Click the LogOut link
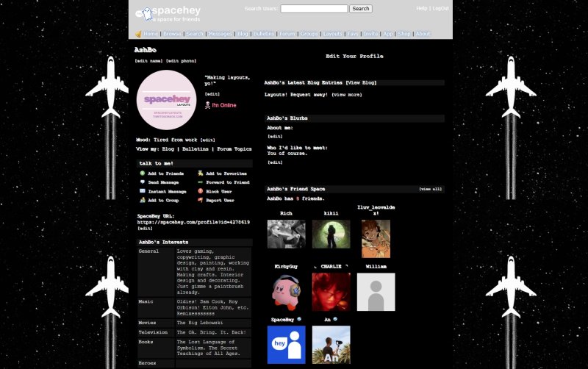The width and height of the screenshot is (588, 369). click(x=440, y=8)
